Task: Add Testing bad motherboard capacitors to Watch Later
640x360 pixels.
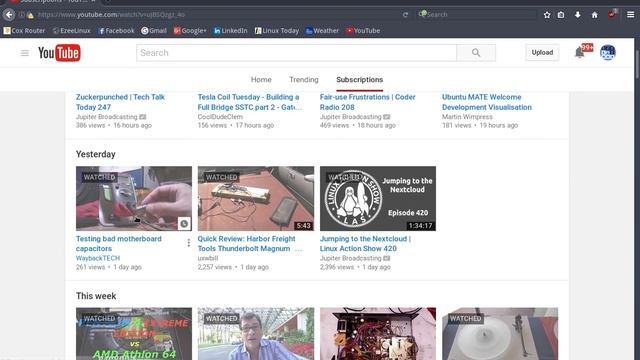Action: tap(184, 223)
